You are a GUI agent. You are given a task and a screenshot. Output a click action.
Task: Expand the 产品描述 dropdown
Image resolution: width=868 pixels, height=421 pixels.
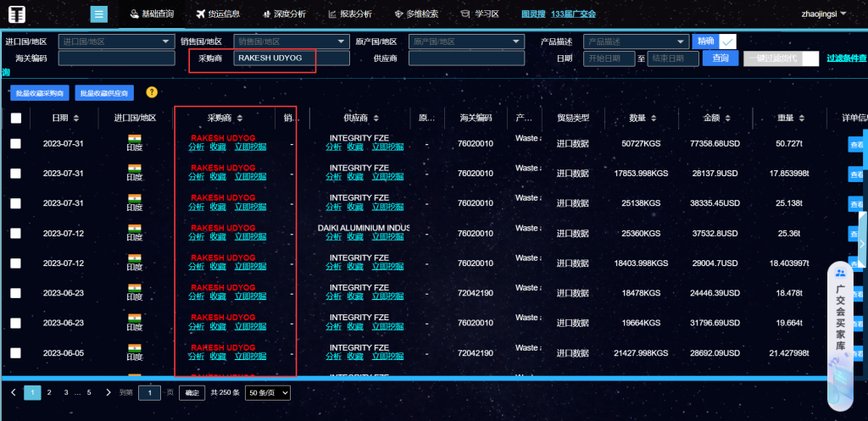coord(636,42)
